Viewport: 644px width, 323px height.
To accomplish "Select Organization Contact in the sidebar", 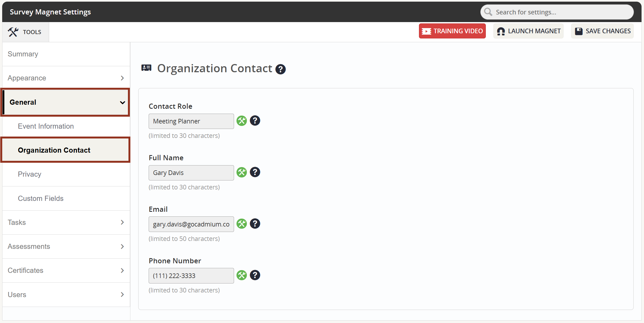I will (65, 150).
